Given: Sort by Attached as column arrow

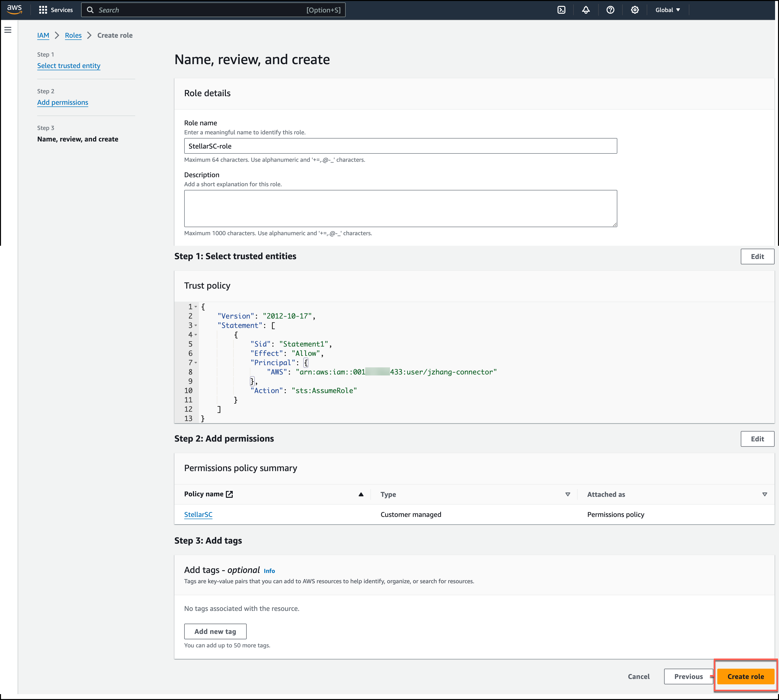Looking at the screenshot, I should (x=764, y=494).
